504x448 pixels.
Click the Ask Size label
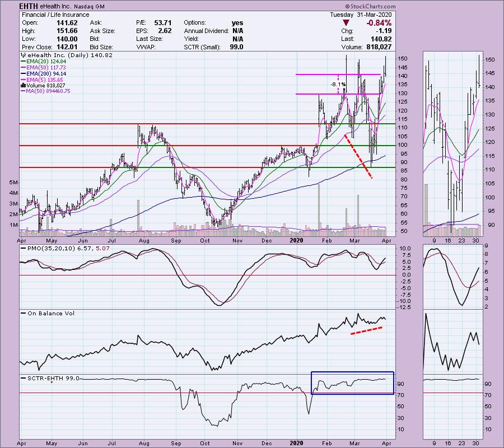102,31
